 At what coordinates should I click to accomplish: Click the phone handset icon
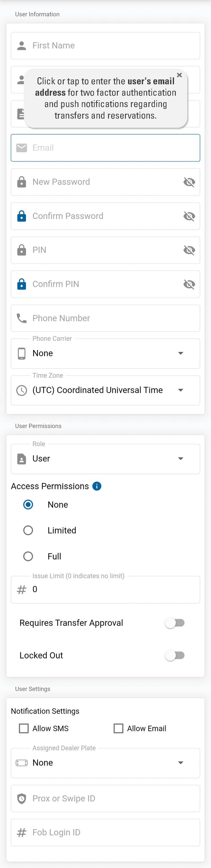(21, 318)
